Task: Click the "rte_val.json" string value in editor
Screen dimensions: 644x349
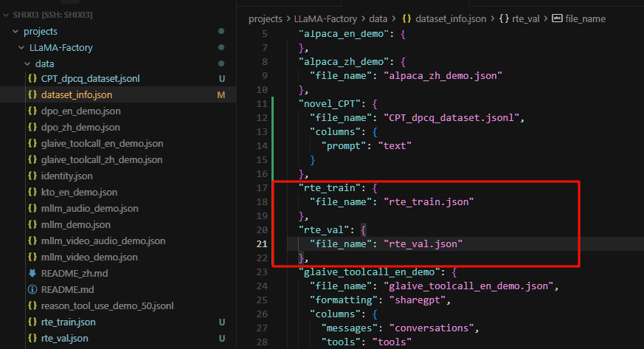Action: 423,243
